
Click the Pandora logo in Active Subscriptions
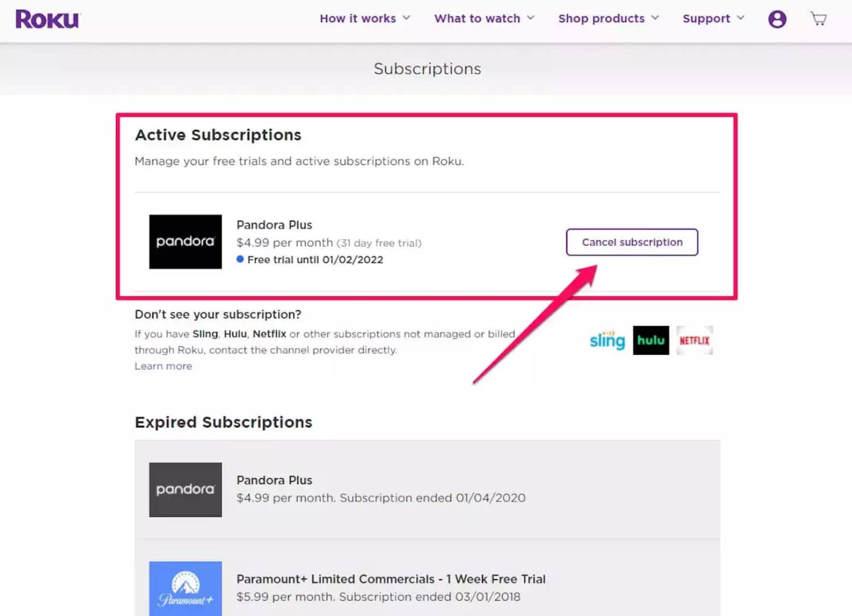pos(185,242)
